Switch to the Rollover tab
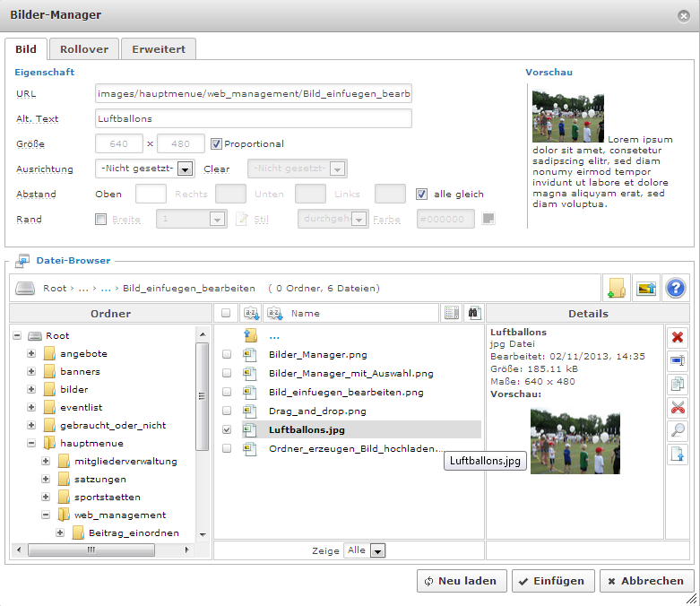700x606 pixels. point(84,49)
